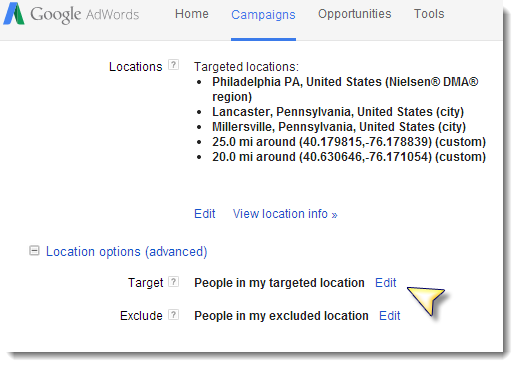Click the AdWords wordmark text
Image resolution: width=518 pixels, height=367 pixels.
(x=112, y=15)
